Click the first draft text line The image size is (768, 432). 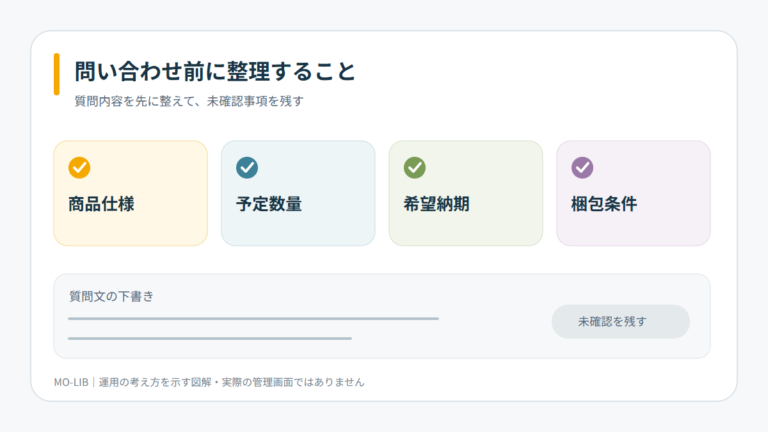[x=253, y=318]
